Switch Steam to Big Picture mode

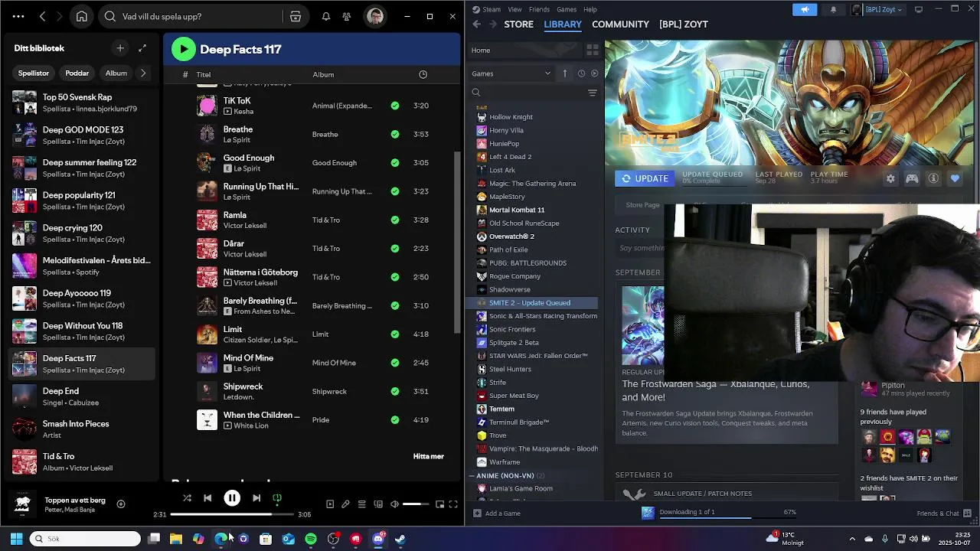pyautogui.click(x=919, y=9)
